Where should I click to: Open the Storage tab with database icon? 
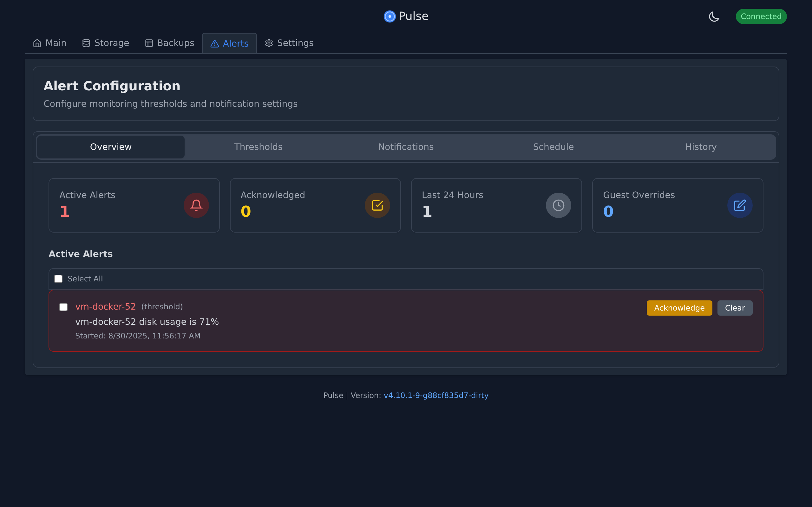[x=106, y=43]
